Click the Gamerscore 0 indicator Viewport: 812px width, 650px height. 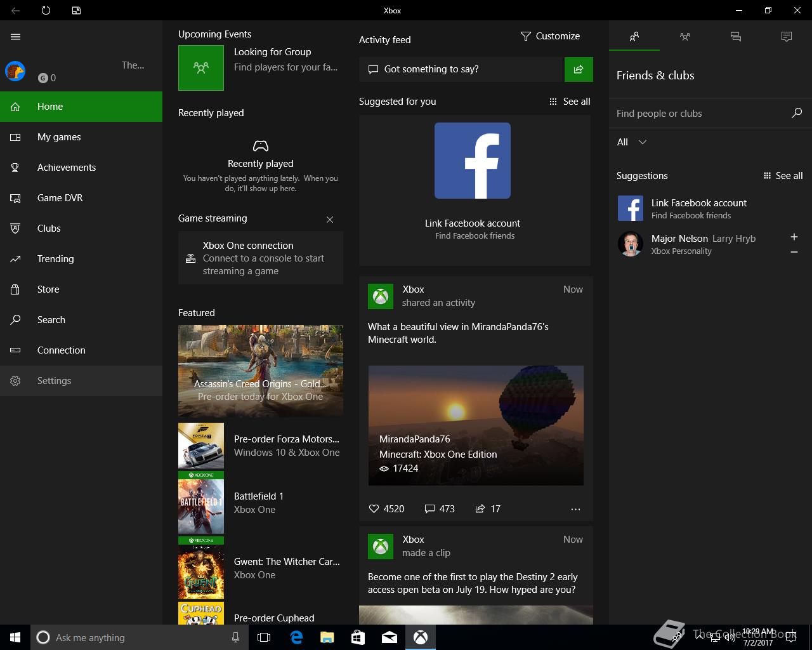click(47, 78)
